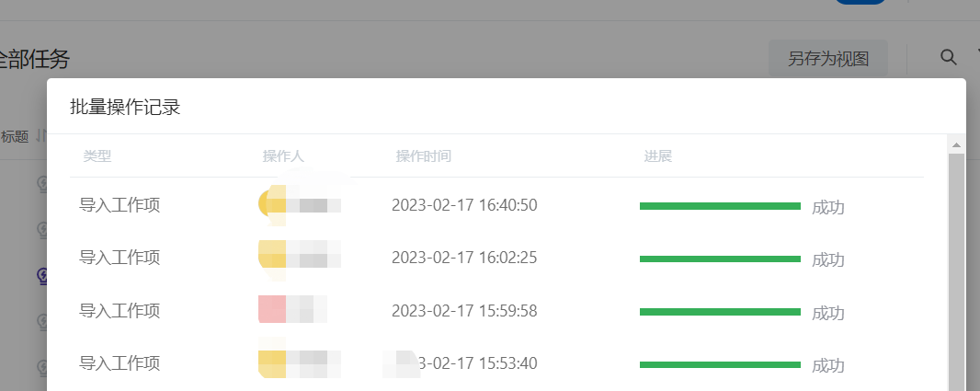Click the sort icon next to 标题
The width and height of the screenshot is (980, 391).
[x=40, y=135]
